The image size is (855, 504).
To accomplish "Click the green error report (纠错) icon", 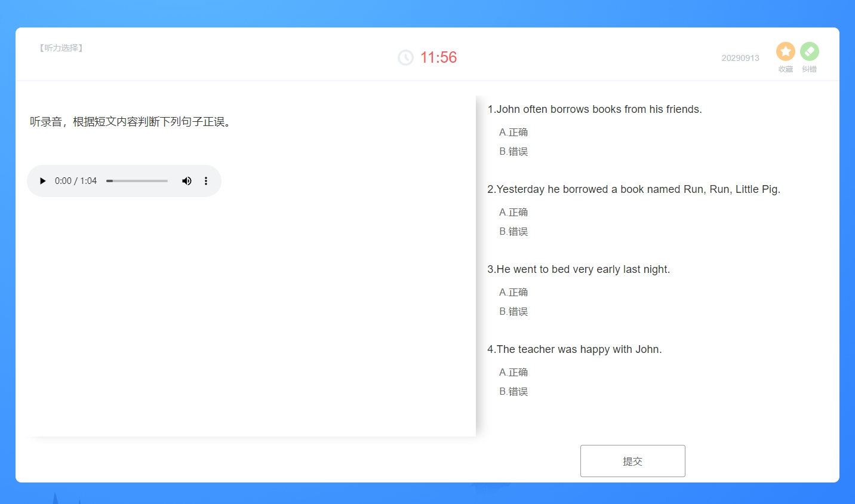I will click(809, 51).
